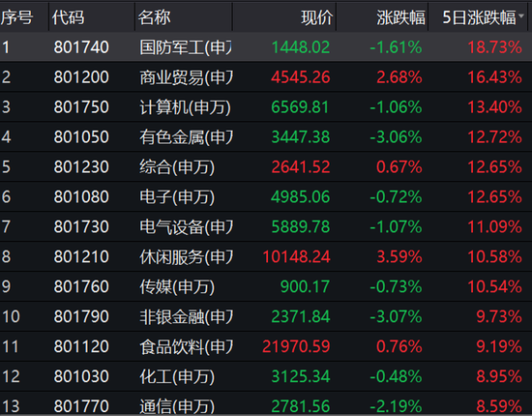532x416 pixels.
Task: Select price 3447.38 cell
Action: coord(301,136)
